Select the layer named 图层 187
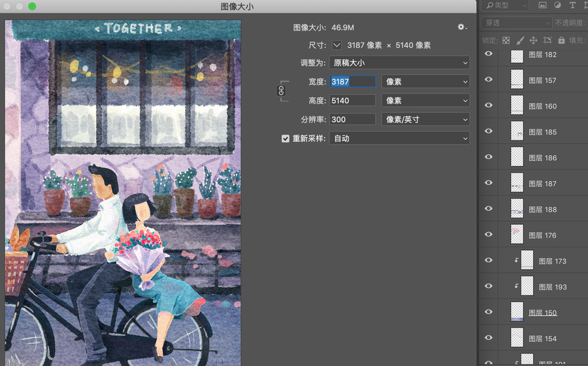 tap(542, 184)
